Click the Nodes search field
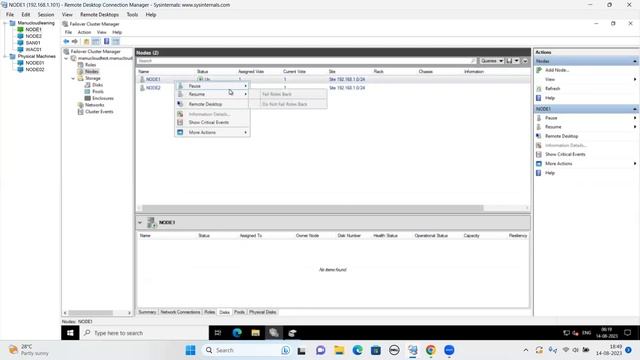Screen dimensions: 640x360 pyautogui.click(x=307, y=61)
